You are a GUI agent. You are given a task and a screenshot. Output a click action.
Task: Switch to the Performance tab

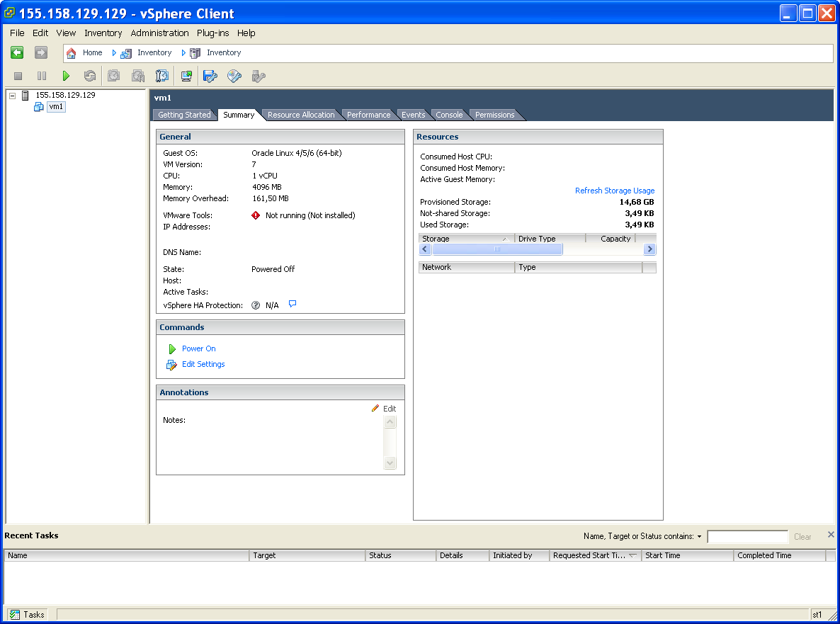[x=368, y=115]
